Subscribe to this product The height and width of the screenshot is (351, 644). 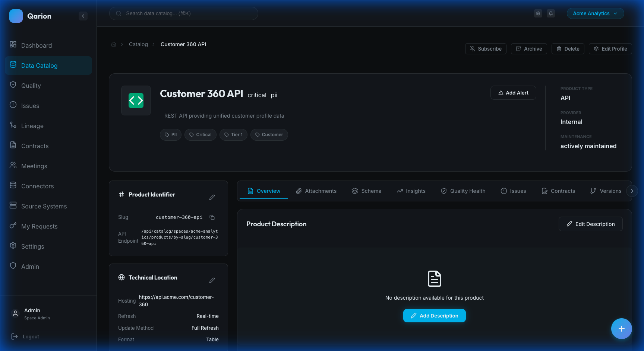coord(486,49)
